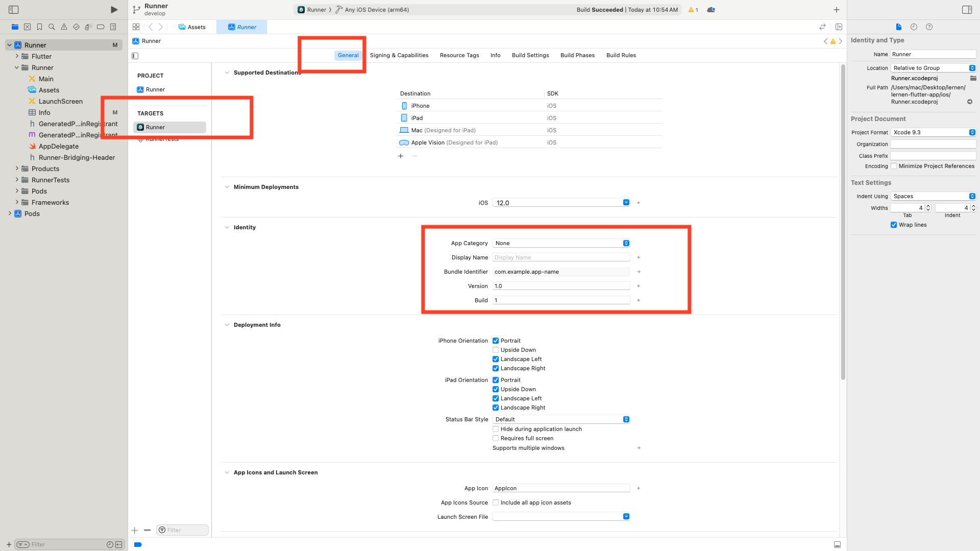Open Supports multiple windows arrow
Screen dimensions: 980x551
click(x=639, y=448)
